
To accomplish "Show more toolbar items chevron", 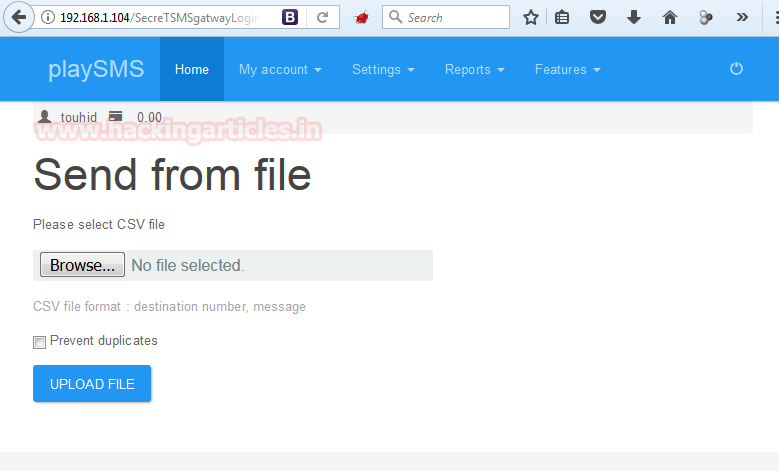I will (742, 17).
